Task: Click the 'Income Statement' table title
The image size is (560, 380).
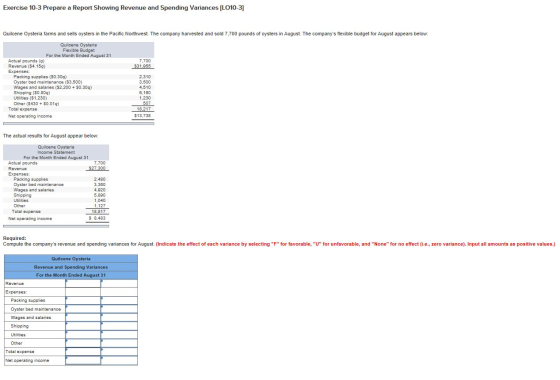Action: pos(56,152)
